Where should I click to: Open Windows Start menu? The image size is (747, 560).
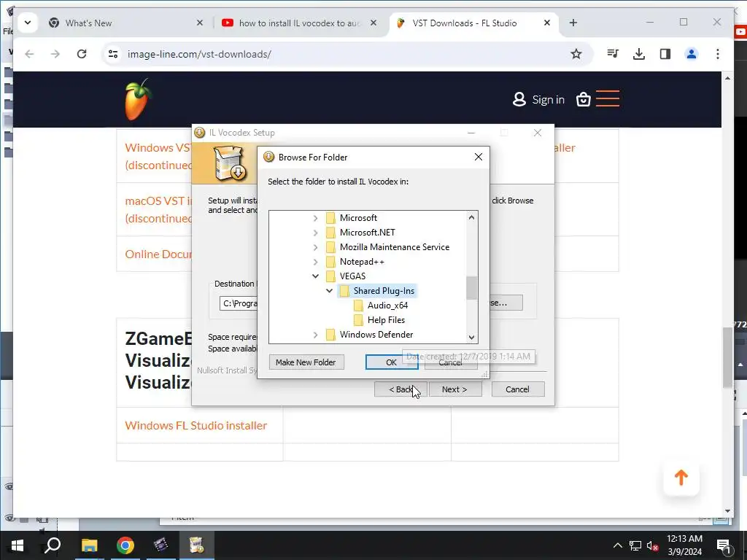pos(18,545)
